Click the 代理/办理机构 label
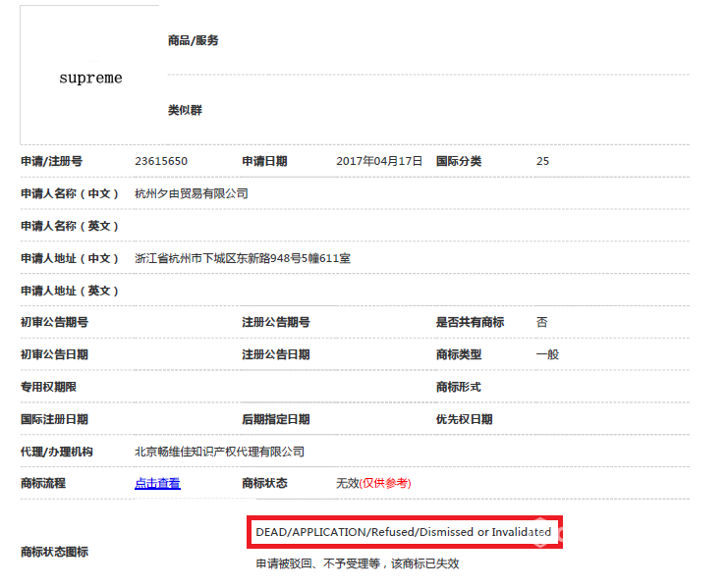The image size is (728, 588). [x=57, y=452]
